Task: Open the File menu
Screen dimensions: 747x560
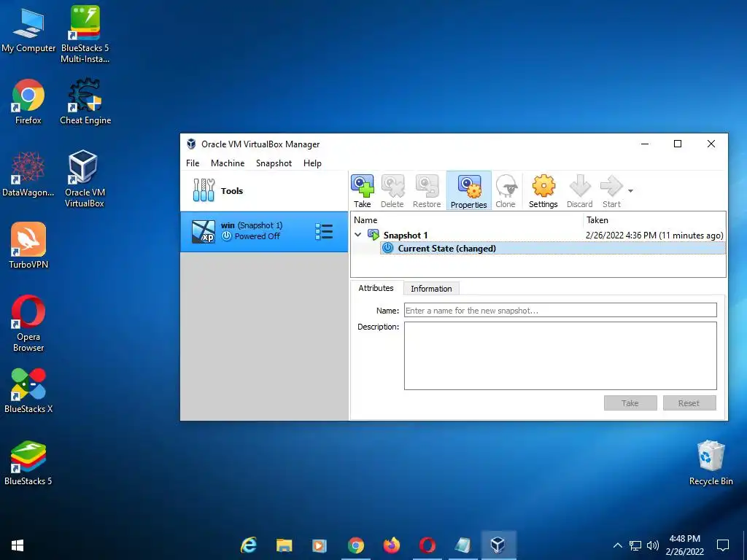Action: point(193,163)
